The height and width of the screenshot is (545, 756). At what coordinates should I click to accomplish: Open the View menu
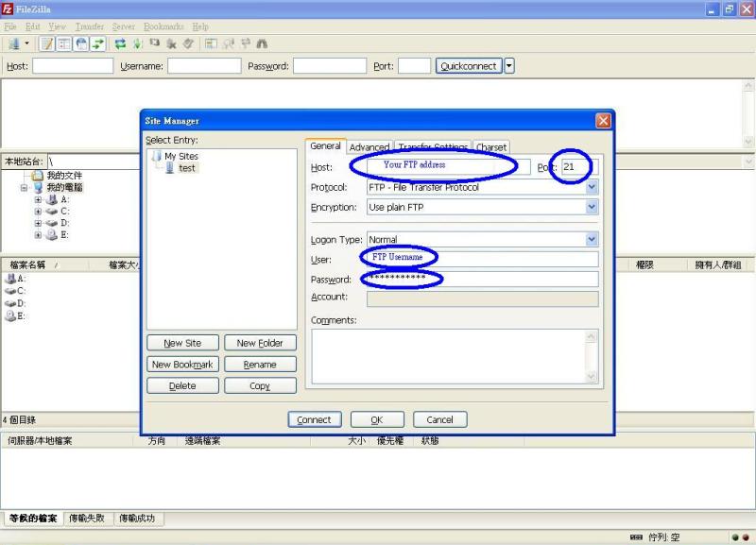tap(57, 26)
